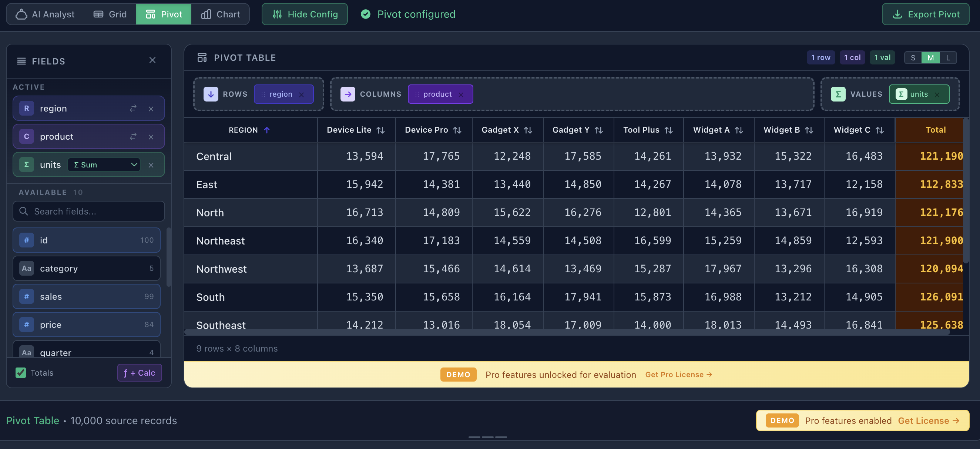Remove the product field from active fields
The image size is (980, 449).
[151, 137]
